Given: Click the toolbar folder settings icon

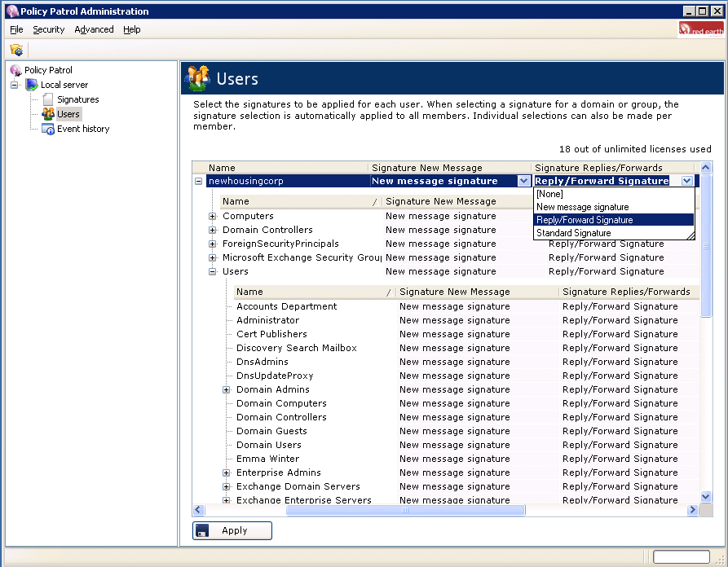Looking at the screenshot, I should click(x=16, y=50).
